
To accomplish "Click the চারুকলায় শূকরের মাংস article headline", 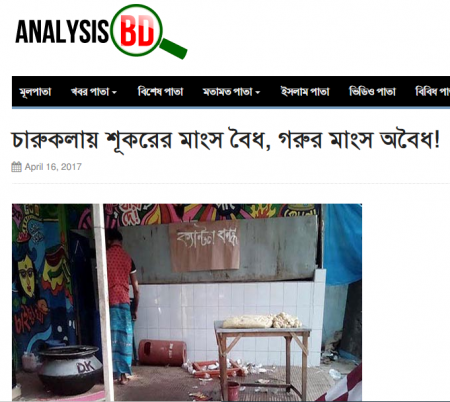I will [226, 140].
